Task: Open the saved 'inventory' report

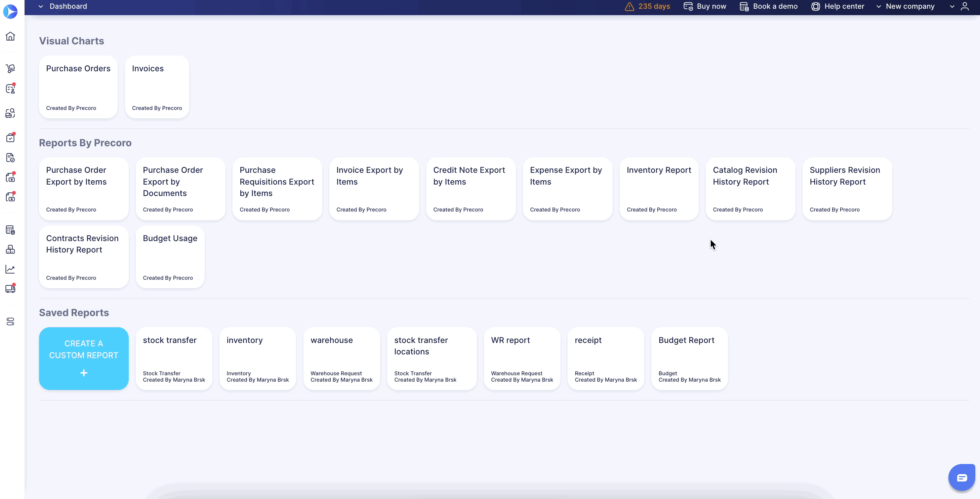Action: tap(257, 358)
